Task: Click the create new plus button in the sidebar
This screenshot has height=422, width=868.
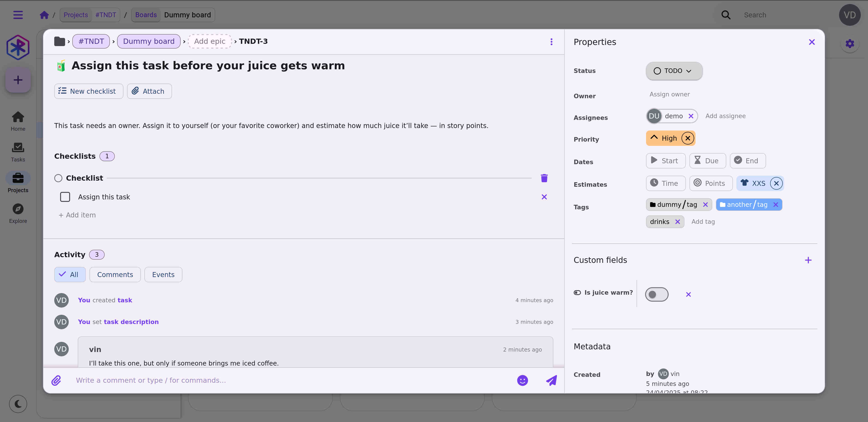Action: [x=18, y=80]
